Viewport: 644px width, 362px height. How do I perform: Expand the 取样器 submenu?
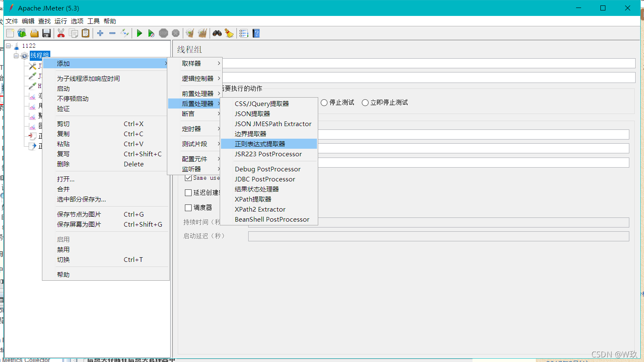(x=195, y=63)
